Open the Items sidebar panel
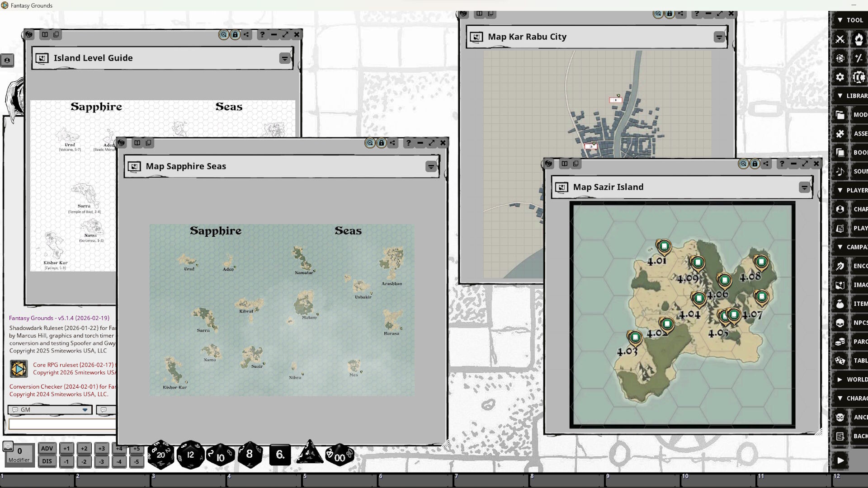The image size is (868, 488). coord(840,304)
